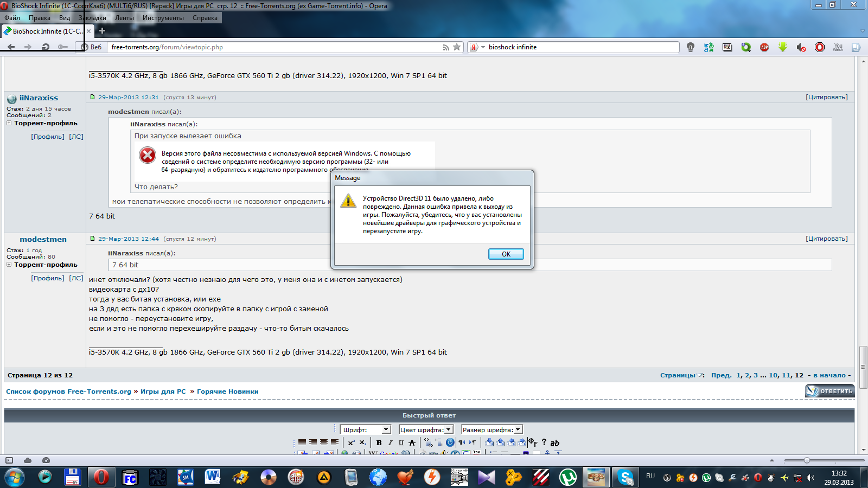Click Цитировать on modestmen post
Image resolution: width=868 pixels, height=488 pixels.
827,239
